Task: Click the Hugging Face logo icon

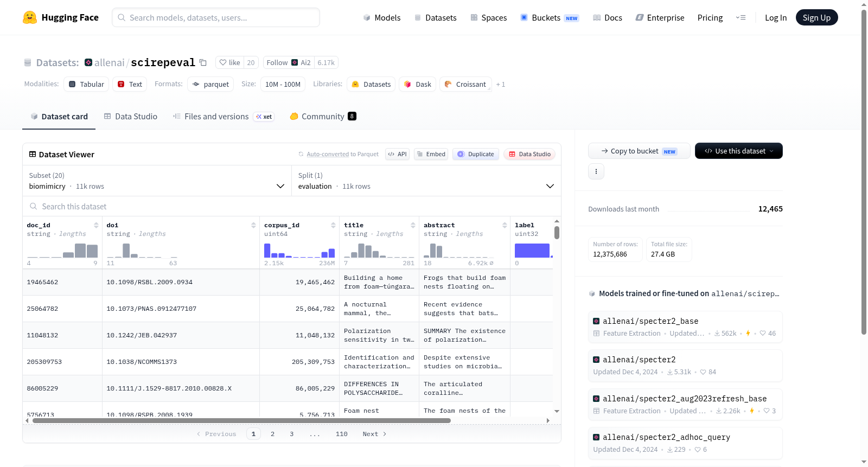Action: 30,17
